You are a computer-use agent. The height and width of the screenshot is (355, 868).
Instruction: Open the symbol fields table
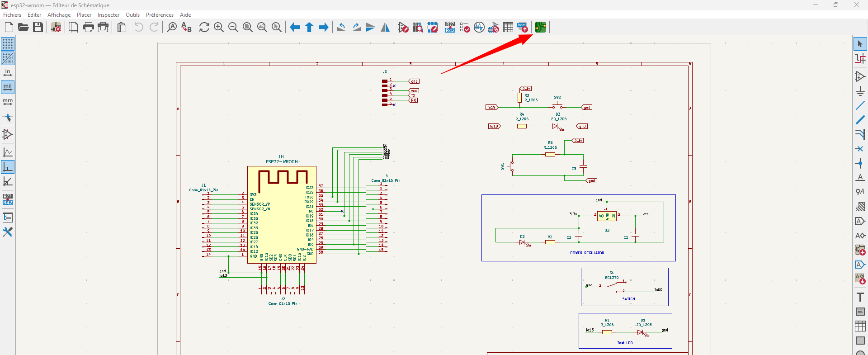click(x=508, y=28)
